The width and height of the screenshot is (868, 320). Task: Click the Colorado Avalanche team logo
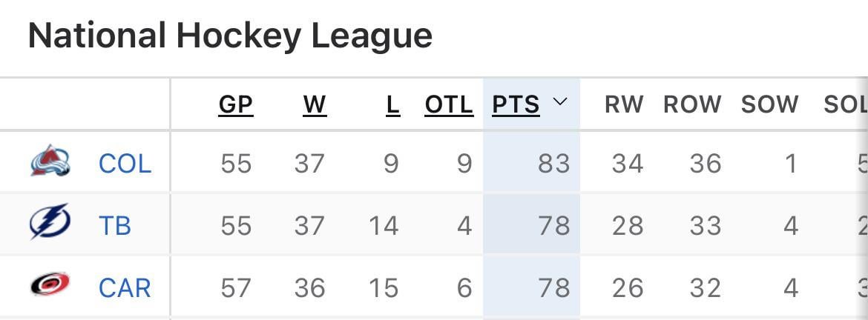tap(50, 161)
